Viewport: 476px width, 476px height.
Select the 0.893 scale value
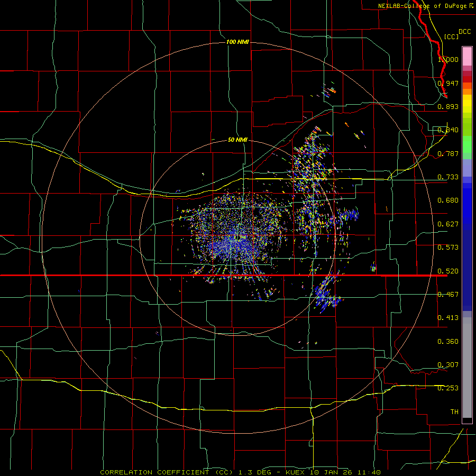coord(448,106)
